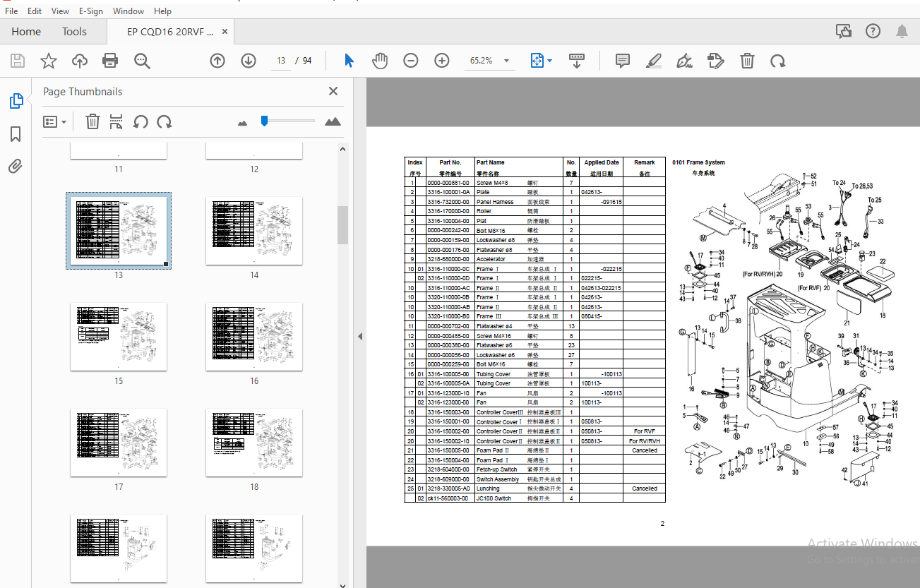Image resolution: width=920 pixels, height=588 pixels.
Task: Open the Edit menu
Action: coord(35,11)
